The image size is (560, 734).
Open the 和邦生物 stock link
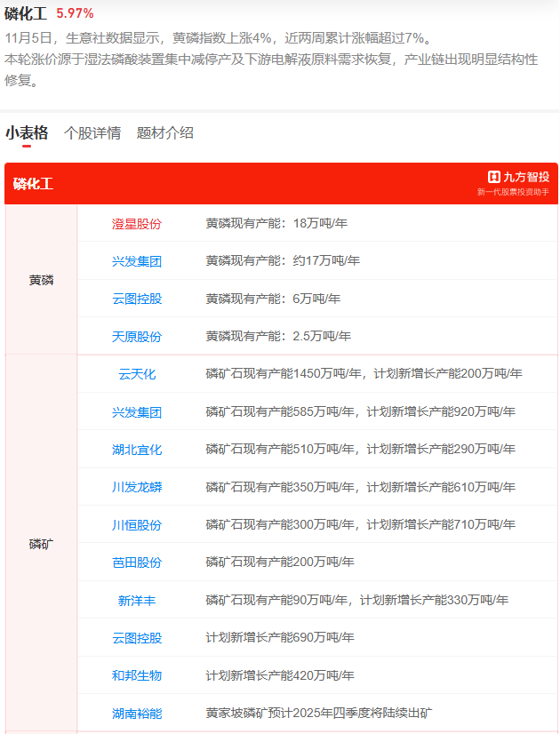(x=137, y=675)
